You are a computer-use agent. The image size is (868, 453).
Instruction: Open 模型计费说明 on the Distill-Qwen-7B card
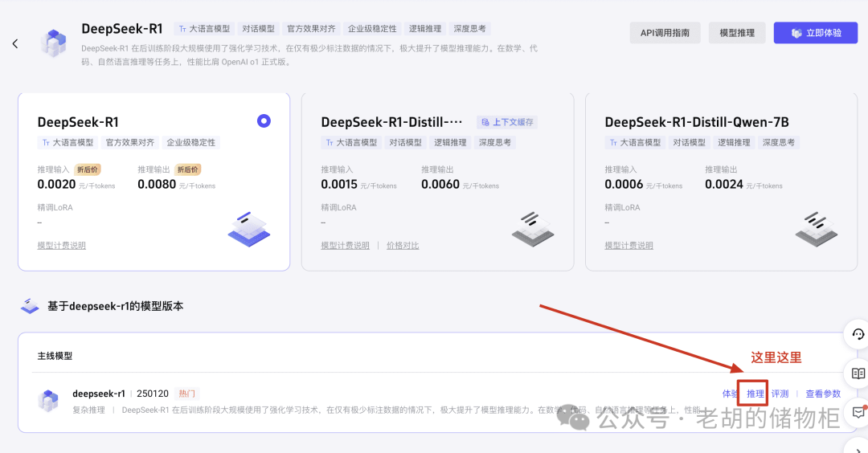click(x=628, y=246)
